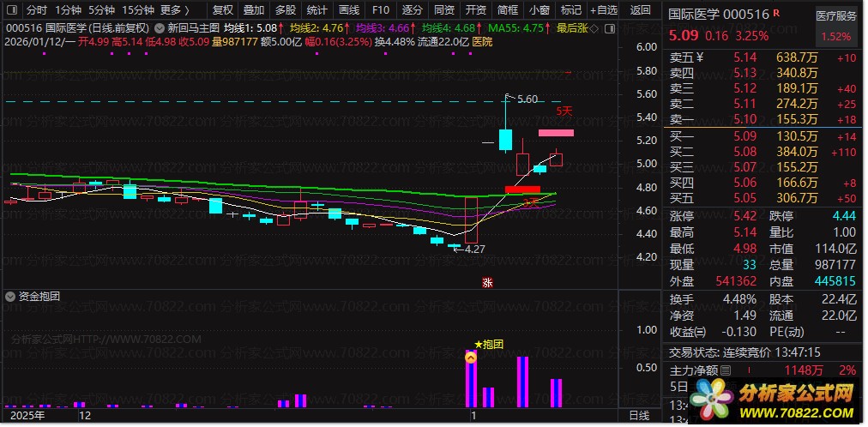Click the ¥ icon next to 卖五
868x427 pixels.
(x=699, y=57)
